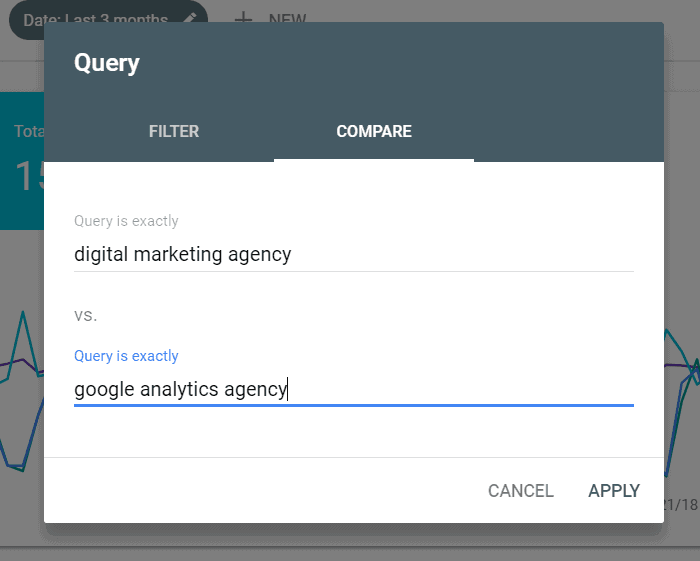Viewport: 700px width, 561px height.
Task: Toggle the teal Total metric card
Action: tap(22, 160)
